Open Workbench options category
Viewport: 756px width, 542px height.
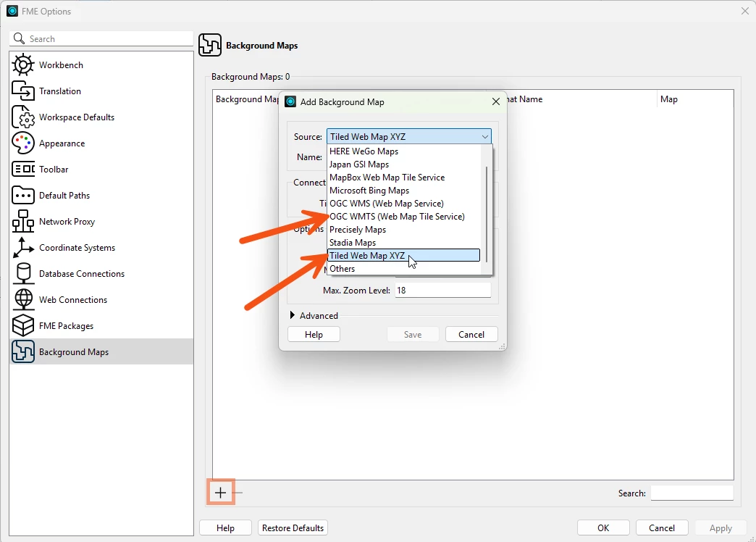tap(101, 64)
